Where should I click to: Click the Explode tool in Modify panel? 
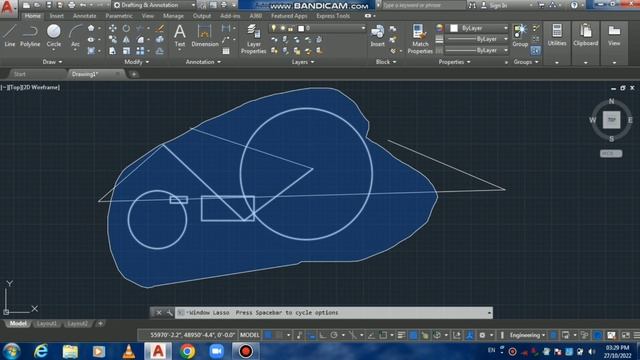(x=160, y=40)
